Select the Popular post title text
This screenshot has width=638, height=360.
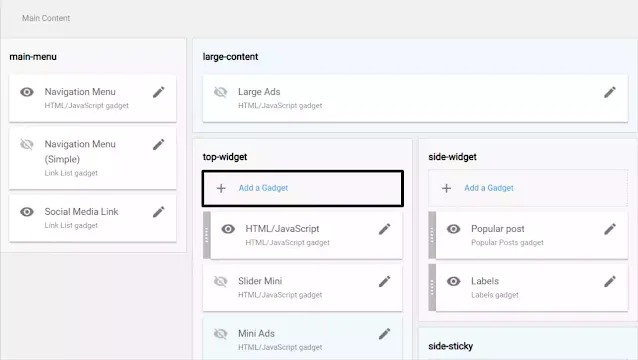(x=498, y=229)
